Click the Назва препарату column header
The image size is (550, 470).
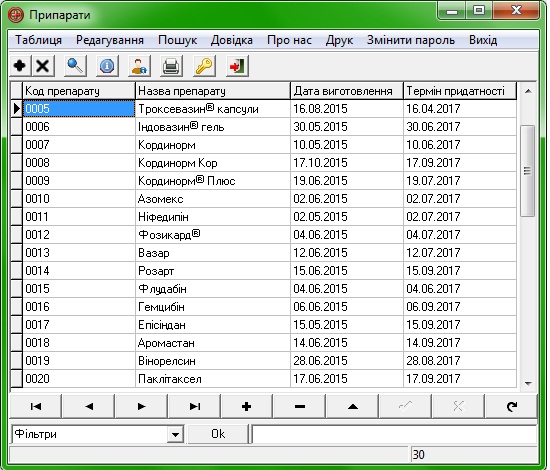[x=213, y=91]
